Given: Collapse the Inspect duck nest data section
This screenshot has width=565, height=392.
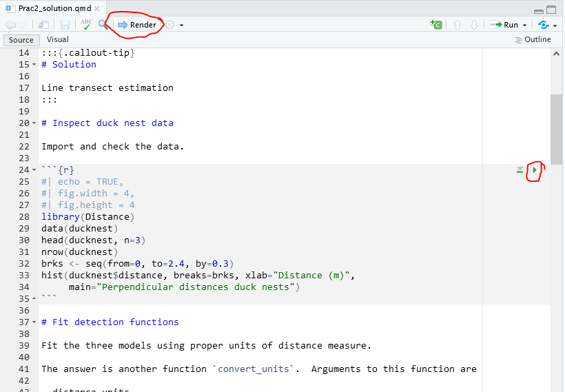Looking at the screenshot, I should point(34,123).
